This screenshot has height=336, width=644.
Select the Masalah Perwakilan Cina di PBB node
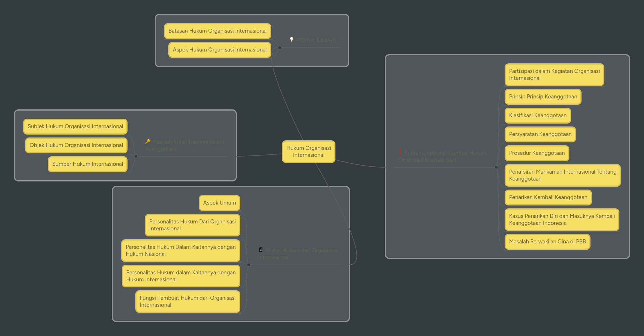547,242
